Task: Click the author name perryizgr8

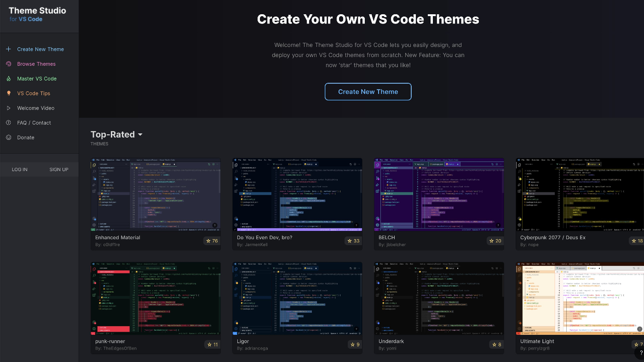Action: [x=539, y=349]
